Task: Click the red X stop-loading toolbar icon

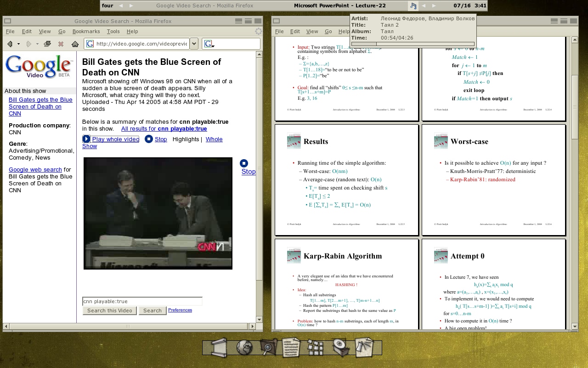Action: (61, 44)
